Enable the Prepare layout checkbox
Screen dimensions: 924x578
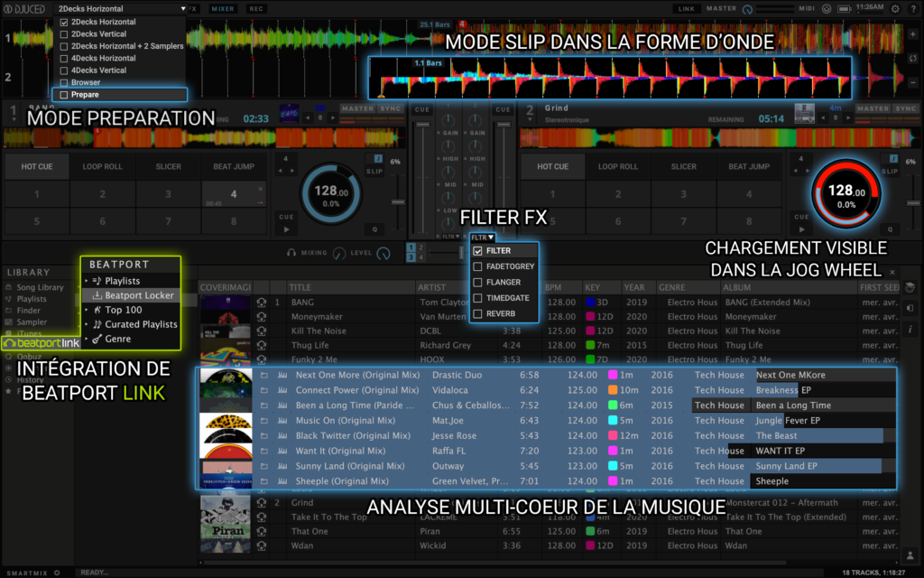tap(63, 95)
